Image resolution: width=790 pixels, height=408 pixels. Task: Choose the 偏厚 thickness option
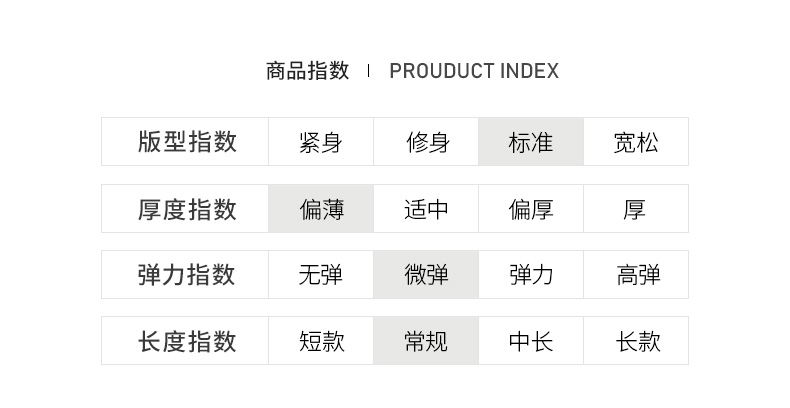point(531,209)
